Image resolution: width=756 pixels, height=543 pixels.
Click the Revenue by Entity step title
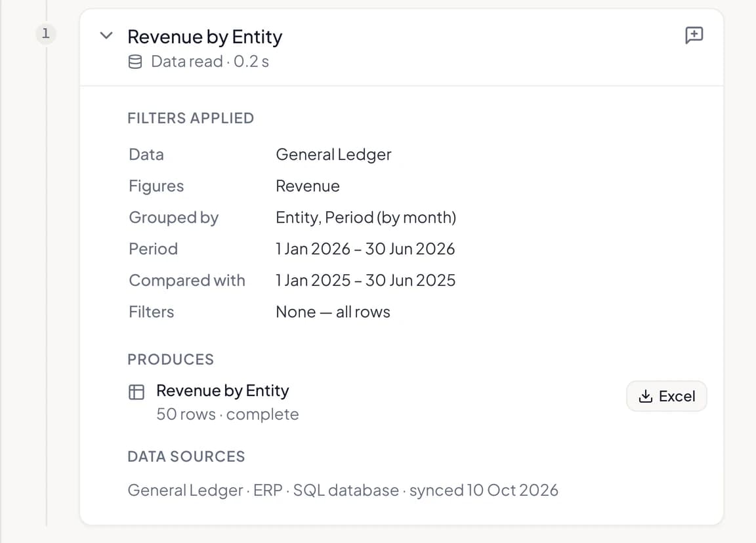[205, 37]
